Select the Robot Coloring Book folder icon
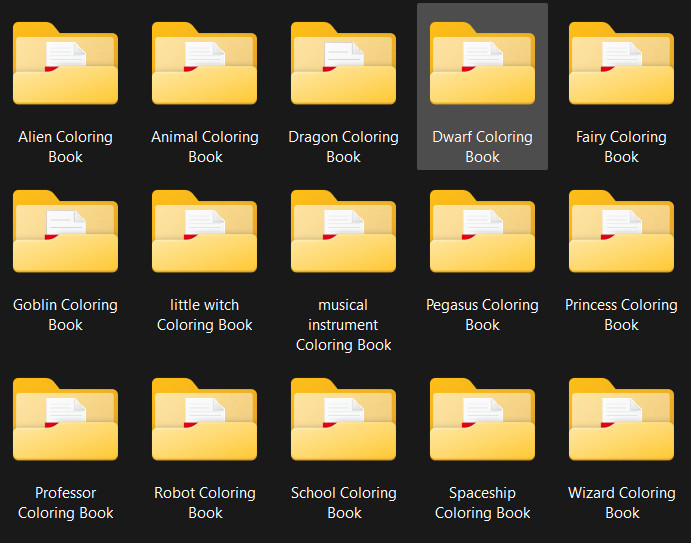The width and height of the screenshot is (691, 543). tap(204, 419)
